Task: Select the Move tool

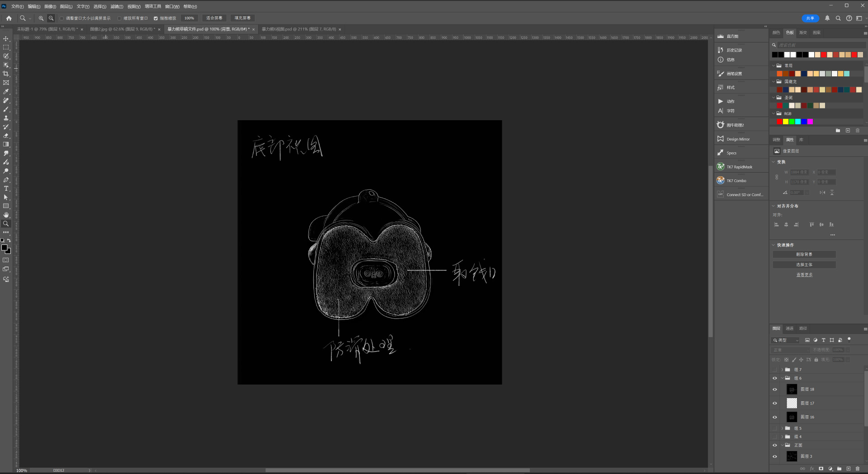Action: click(6, 38)
